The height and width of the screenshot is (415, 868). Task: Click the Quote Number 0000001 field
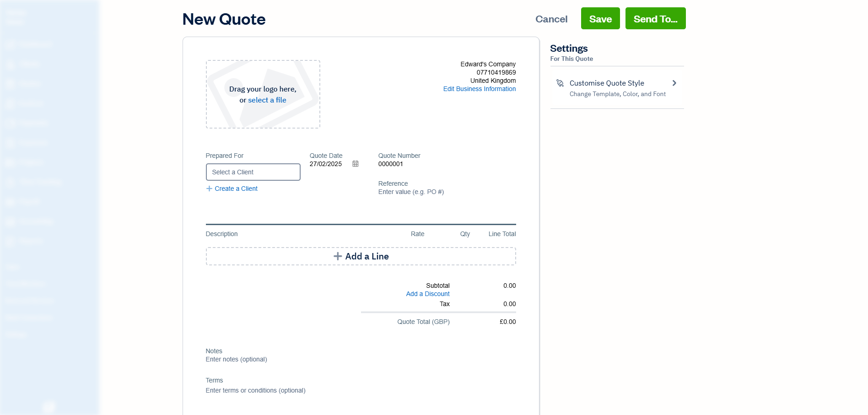point(391,164)
